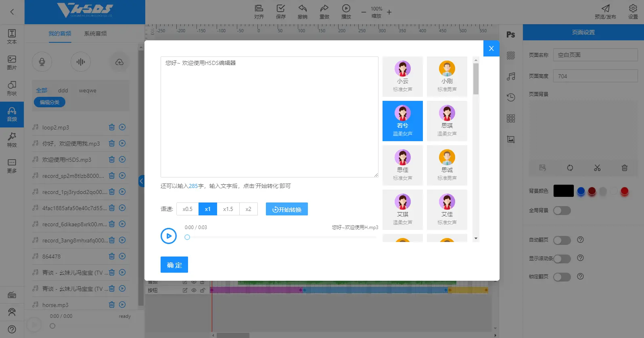Delete 864478 audio with its trash icon
Image resolution: width=644 pixels, height=338 pixels.
(112, 256)
